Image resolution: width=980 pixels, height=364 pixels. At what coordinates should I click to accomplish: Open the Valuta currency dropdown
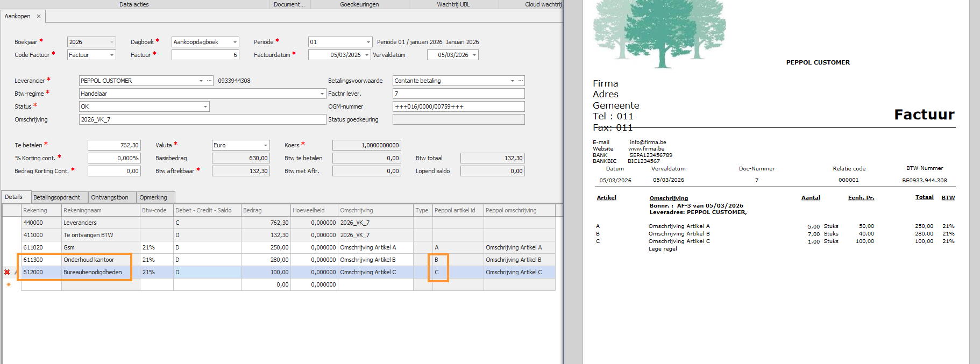[265, 145]
